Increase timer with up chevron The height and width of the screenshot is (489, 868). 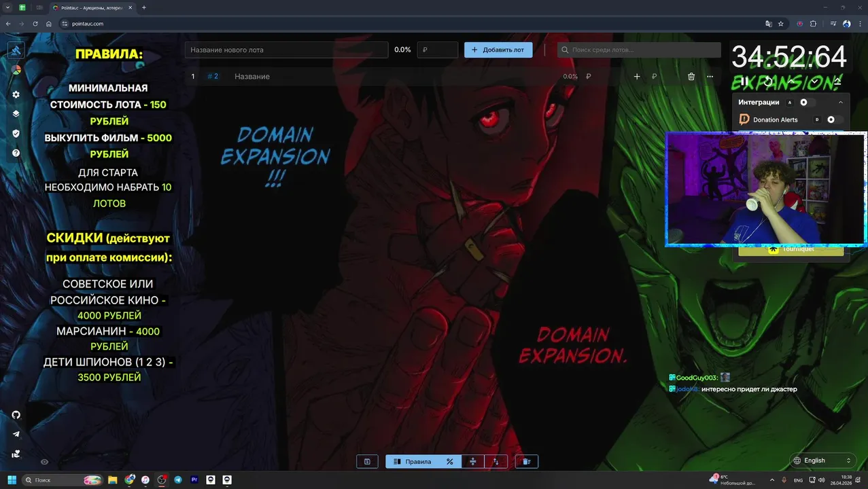pos(792,81)
